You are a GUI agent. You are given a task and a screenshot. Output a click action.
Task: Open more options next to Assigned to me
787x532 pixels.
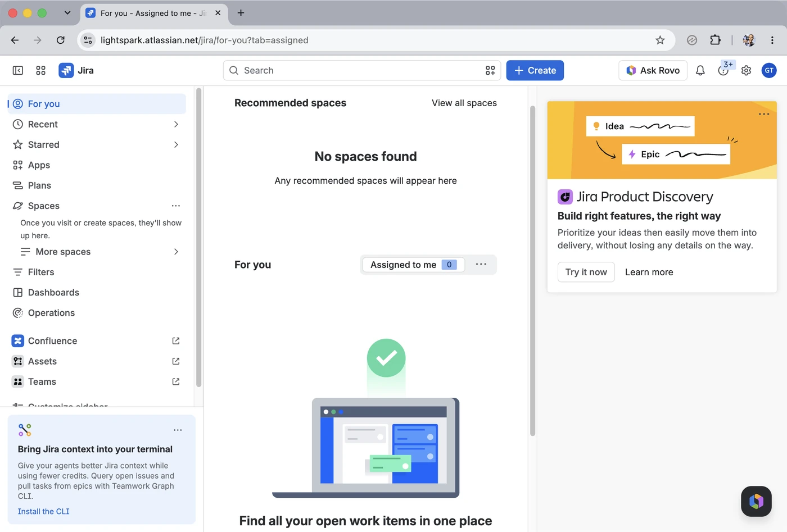[x=481, y=264]
